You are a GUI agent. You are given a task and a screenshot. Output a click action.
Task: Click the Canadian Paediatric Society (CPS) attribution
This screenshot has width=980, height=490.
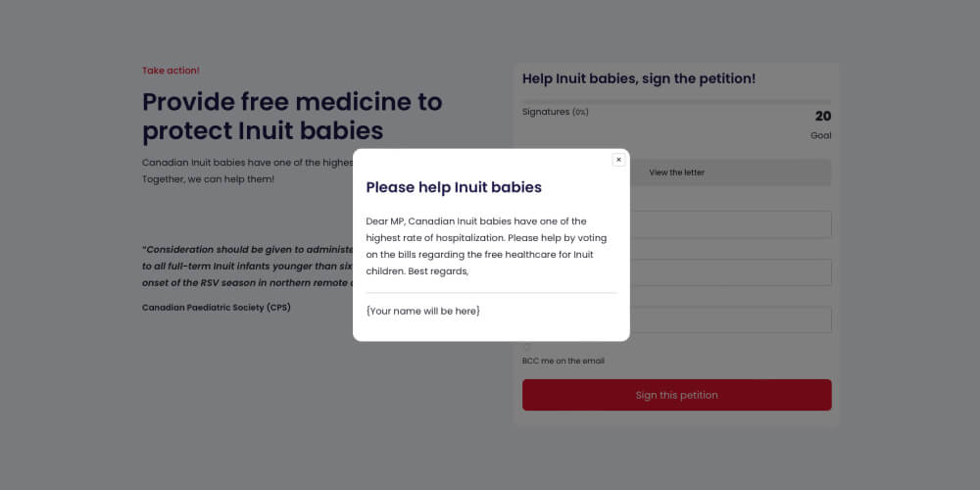click(x=217, y=307)
